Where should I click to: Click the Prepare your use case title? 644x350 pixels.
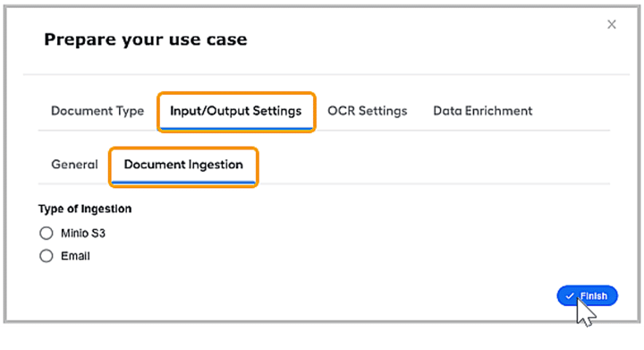146,40
